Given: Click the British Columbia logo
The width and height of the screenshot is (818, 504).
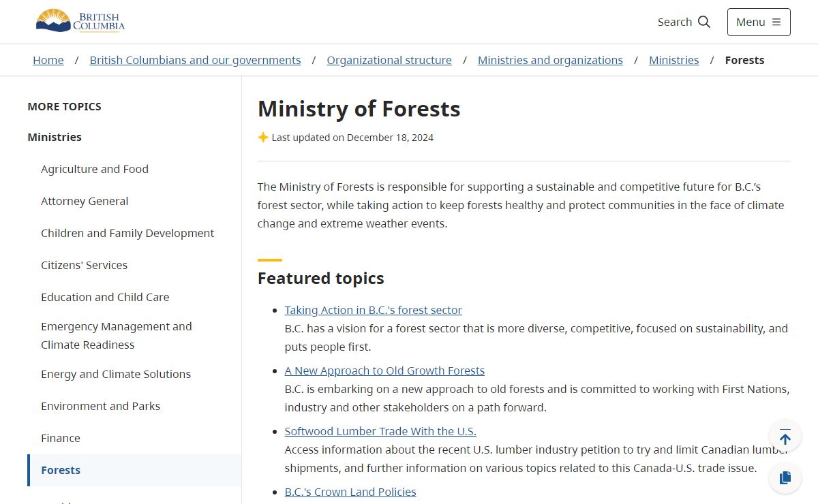Looking at the screenshot, I should (x=80, y=21).
